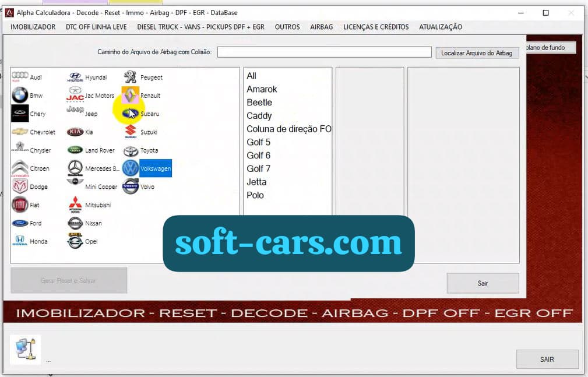Screen dimensions: 588x377
Task: Open DIESEL TRUCK - VANS - PICKUPS menu
Action: tap(200, 27)
